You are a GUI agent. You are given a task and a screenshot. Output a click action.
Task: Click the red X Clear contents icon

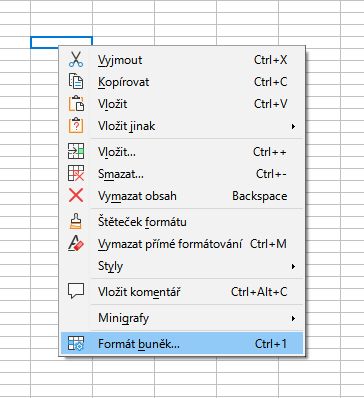coord(76,196)
